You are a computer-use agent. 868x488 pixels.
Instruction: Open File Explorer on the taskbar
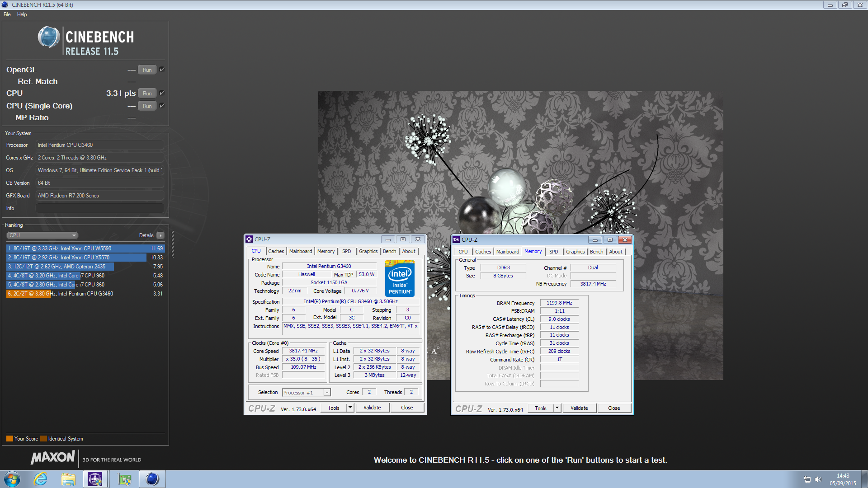pos(68,479)
